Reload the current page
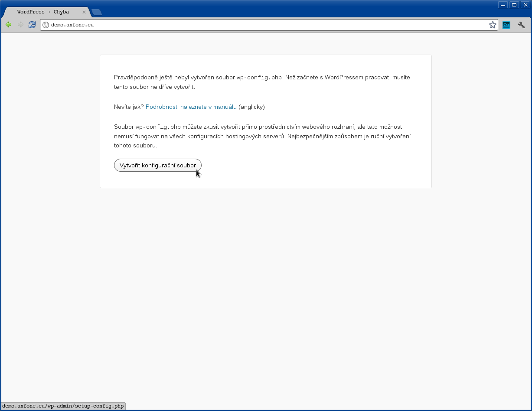 (x=32, y=25)
